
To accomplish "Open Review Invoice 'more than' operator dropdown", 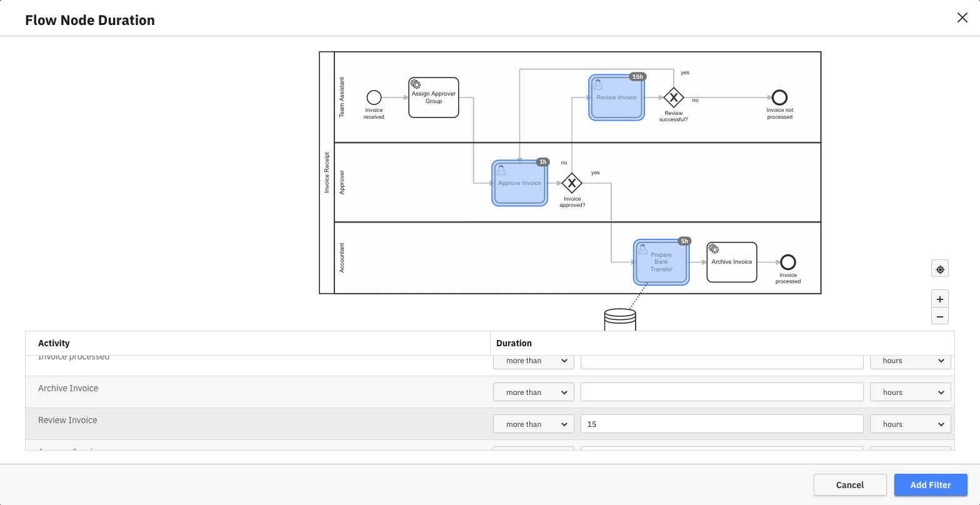I will [533, 424].
